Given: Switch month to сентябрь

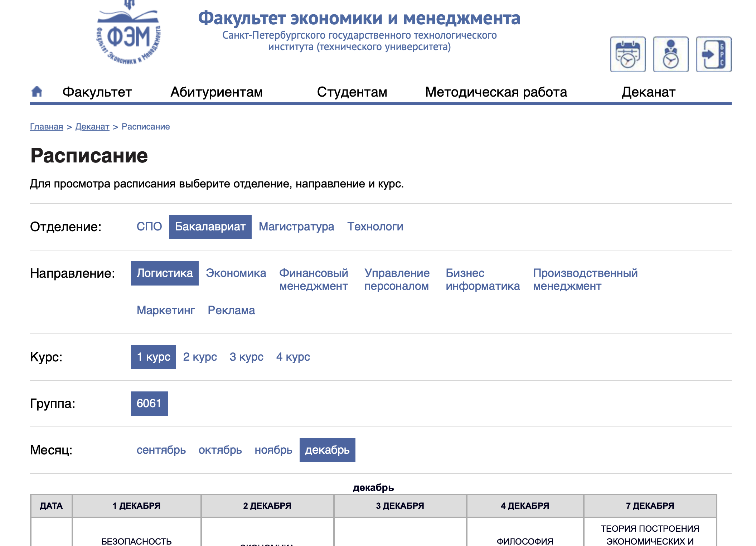Looking at the screenshot, I should tap(161, 450).
